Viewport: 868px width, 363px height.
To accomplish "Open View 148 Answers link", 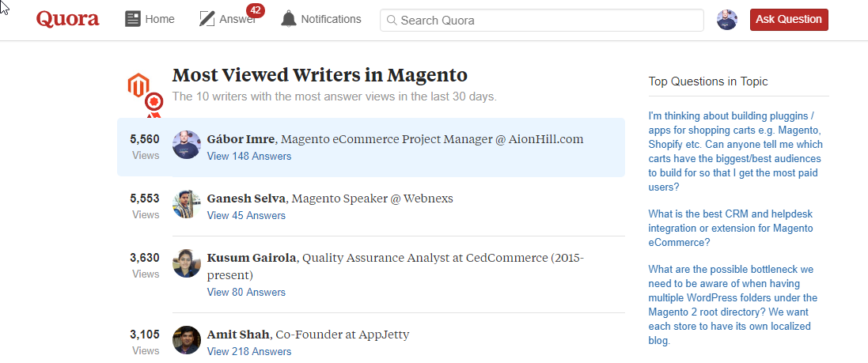I will tap(249, 156).
